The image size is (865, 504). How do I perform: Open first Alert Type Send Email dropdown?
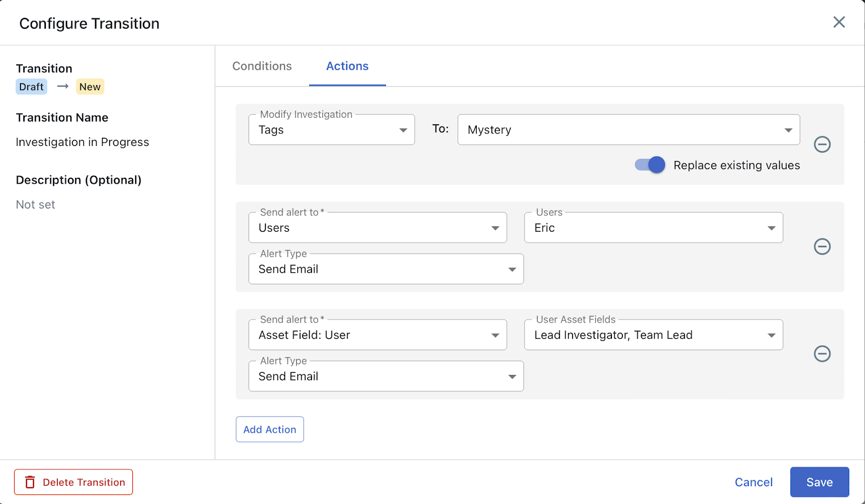[x=386, y=269]
